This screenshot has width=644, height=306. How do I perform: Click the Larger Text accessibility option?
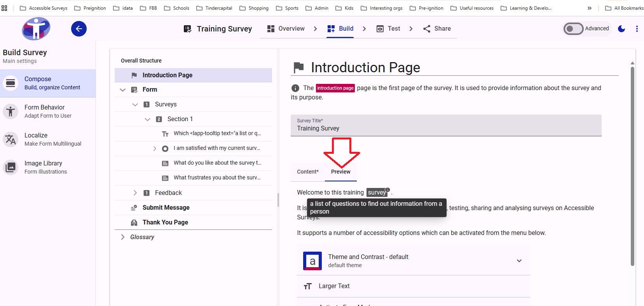(334, 286)
